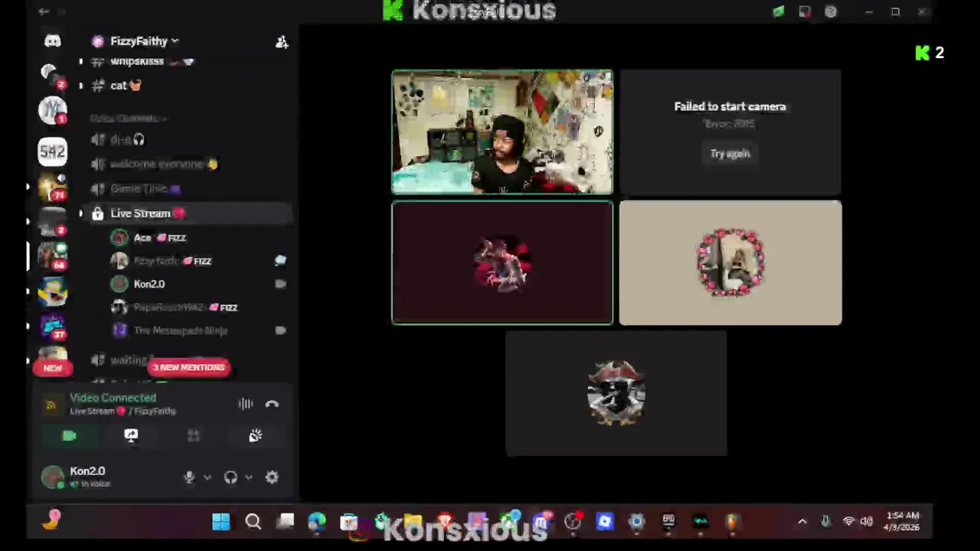980x551 pixels.
Task: Focus the beige flower-wreath avatar tile
Action: [730, 263]
